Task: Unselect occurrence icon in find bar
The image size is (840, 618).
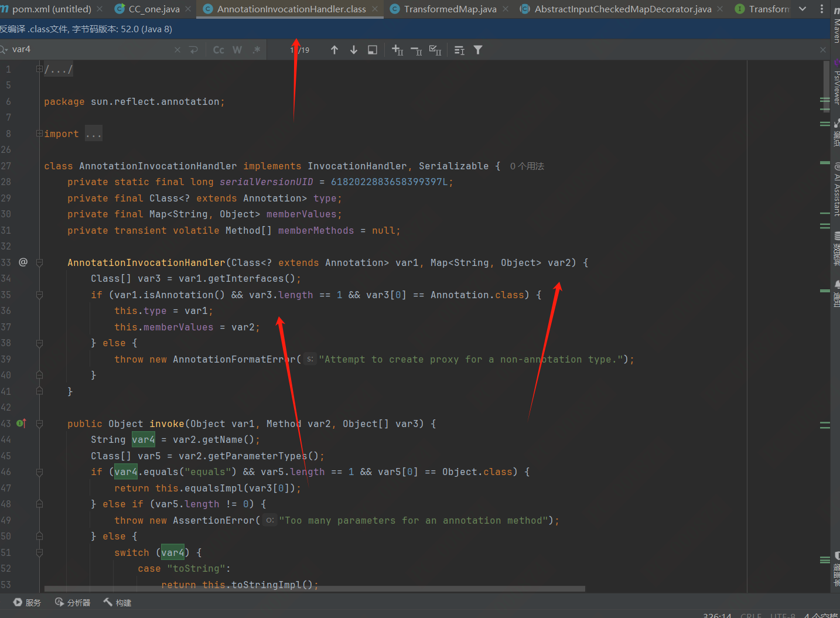Action: point(416,50)
